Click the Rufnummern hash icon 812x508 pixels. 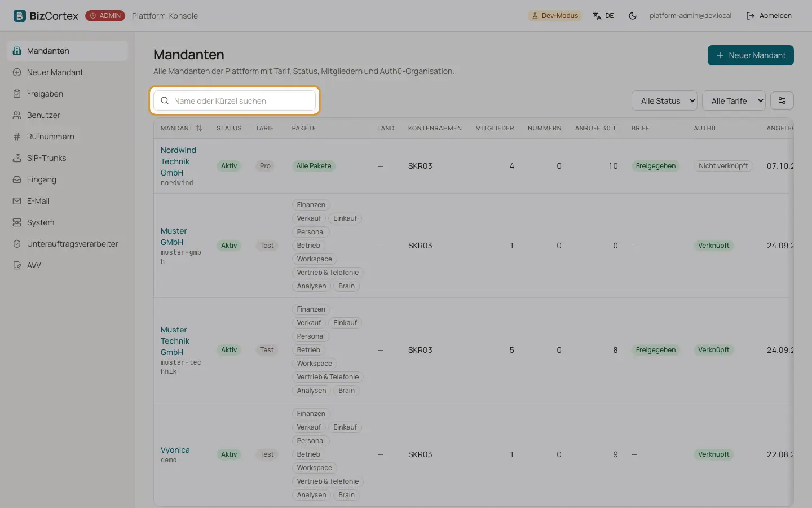pyautogui.click(x=17, y=137)
